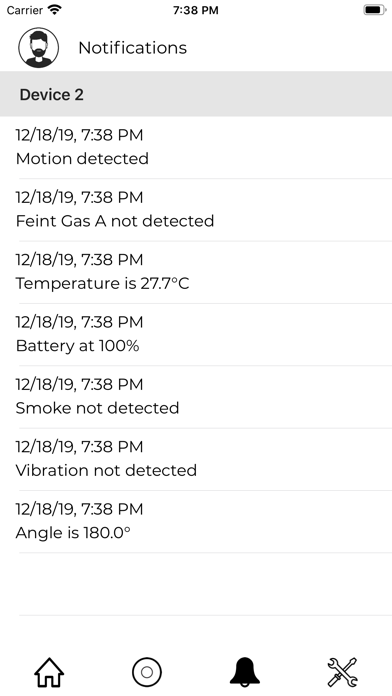Tap the timestamp above Angle is 180.0°

click(x=79, y=509)
